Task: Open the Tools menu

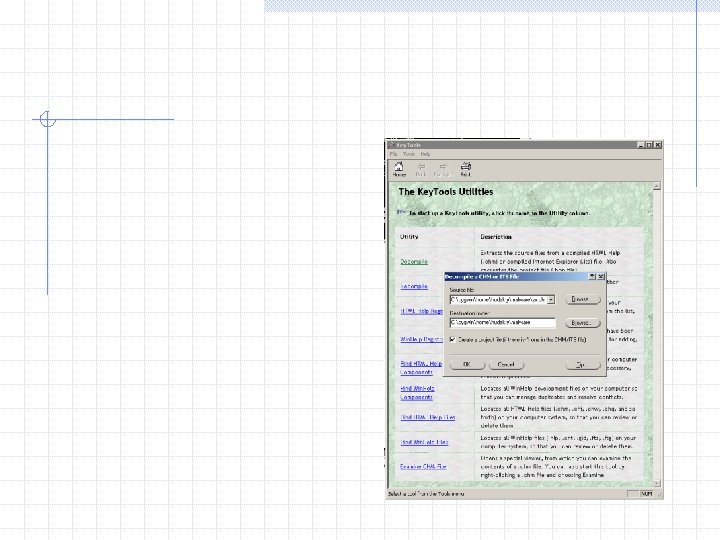Action: [409, 154]
